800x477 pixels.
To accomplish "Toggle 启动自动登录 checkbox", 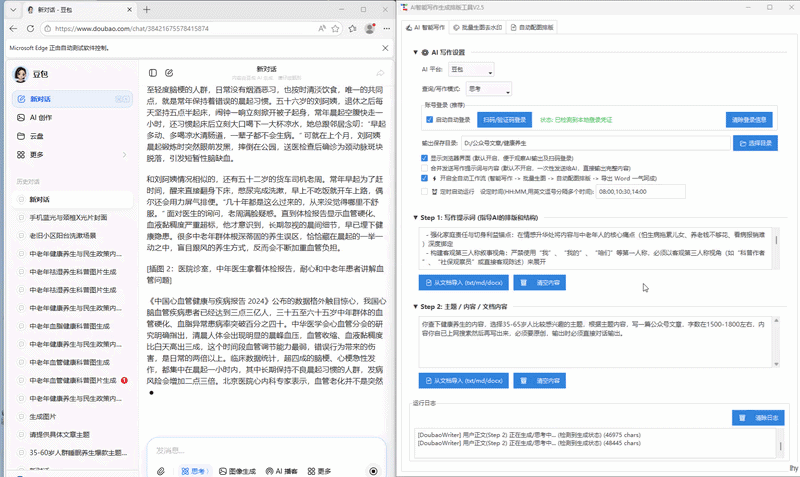I will [430, 120].
